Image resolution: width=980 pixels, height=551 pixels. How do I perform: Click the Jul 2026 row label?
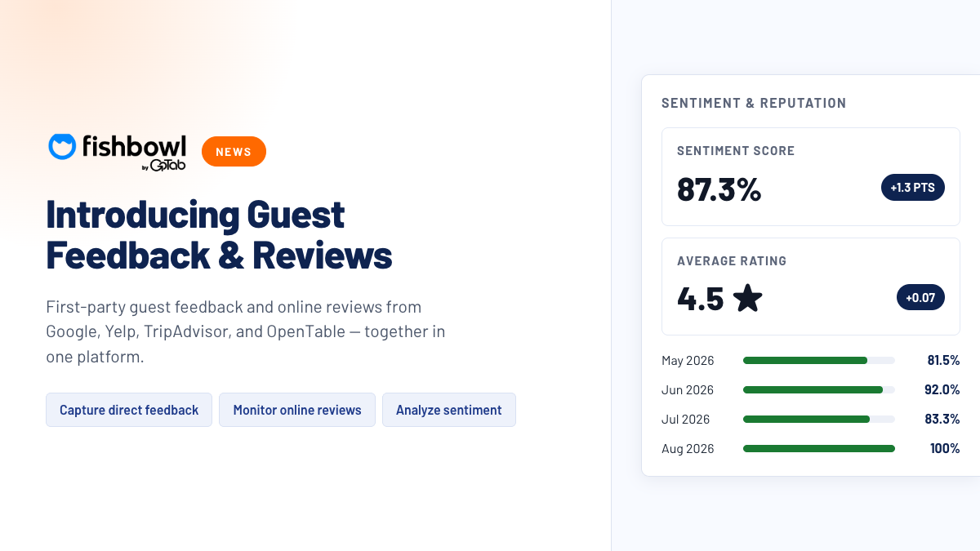[x=686, y=419]
